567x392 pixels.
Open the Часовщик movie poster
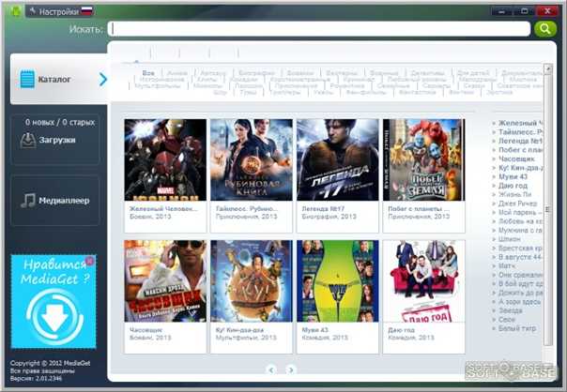(165, 281)
